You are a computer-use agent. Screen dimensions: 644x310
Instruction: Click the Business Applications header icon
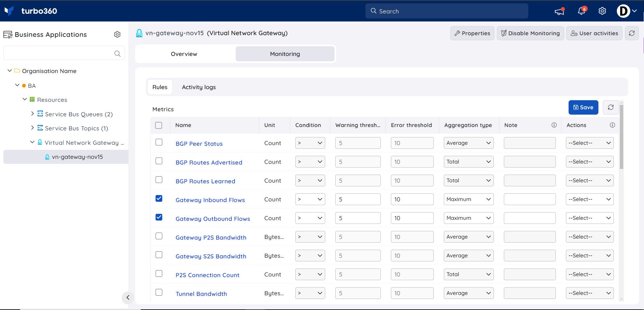click(8, 35)
